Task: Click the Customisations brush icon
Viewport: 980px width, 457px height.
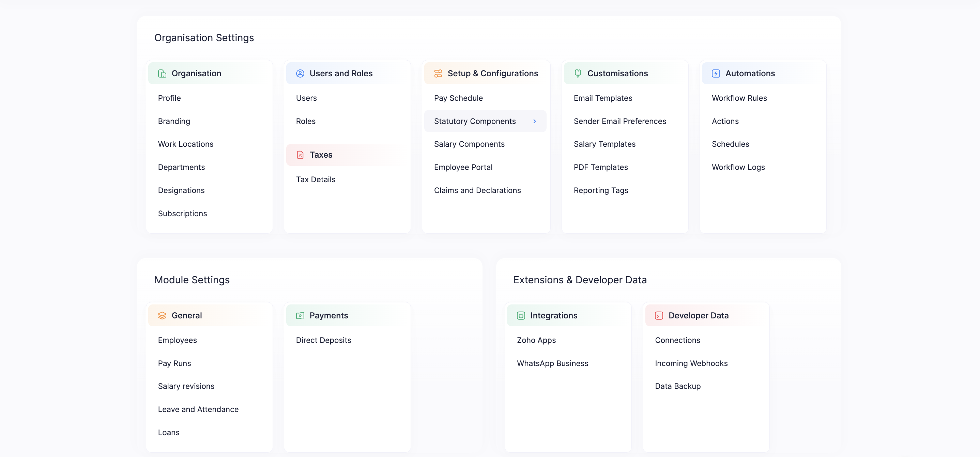Action: point(578,73)
